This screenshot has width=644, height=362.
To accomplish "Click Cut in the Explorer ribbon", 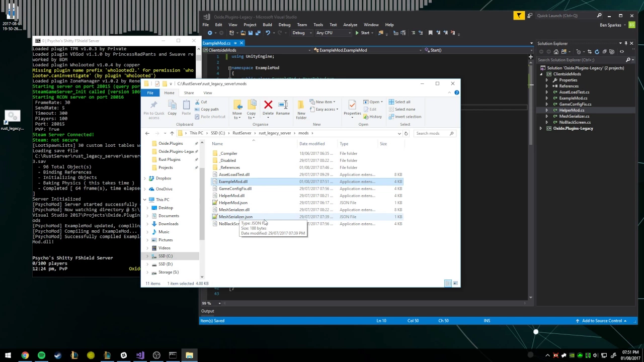I will coord(200,102).
